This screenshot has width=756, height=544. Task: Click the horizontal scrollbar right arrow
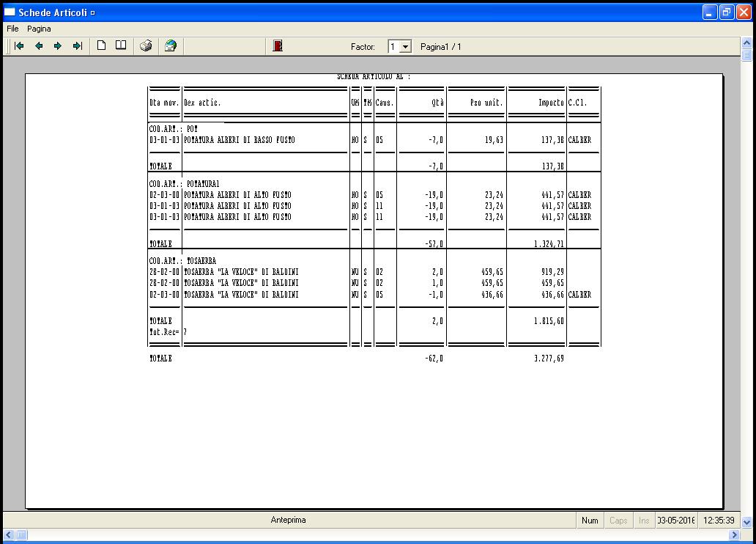(734, 534)
